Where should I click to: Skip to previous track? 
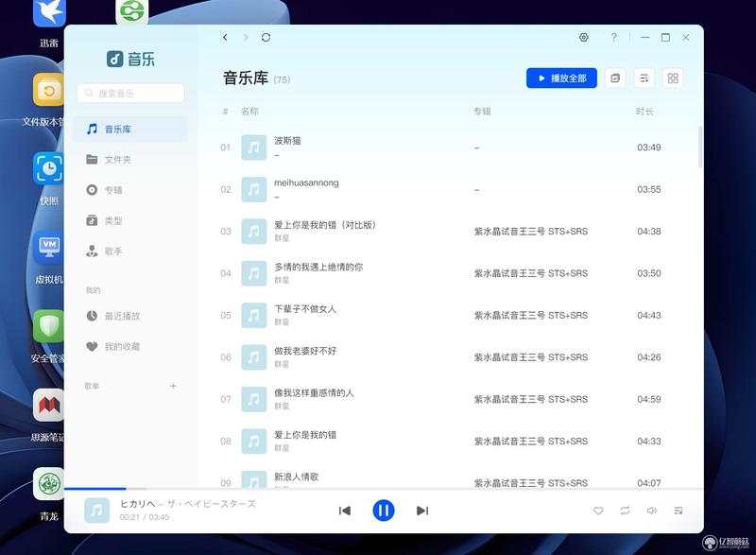pos(344,511)
